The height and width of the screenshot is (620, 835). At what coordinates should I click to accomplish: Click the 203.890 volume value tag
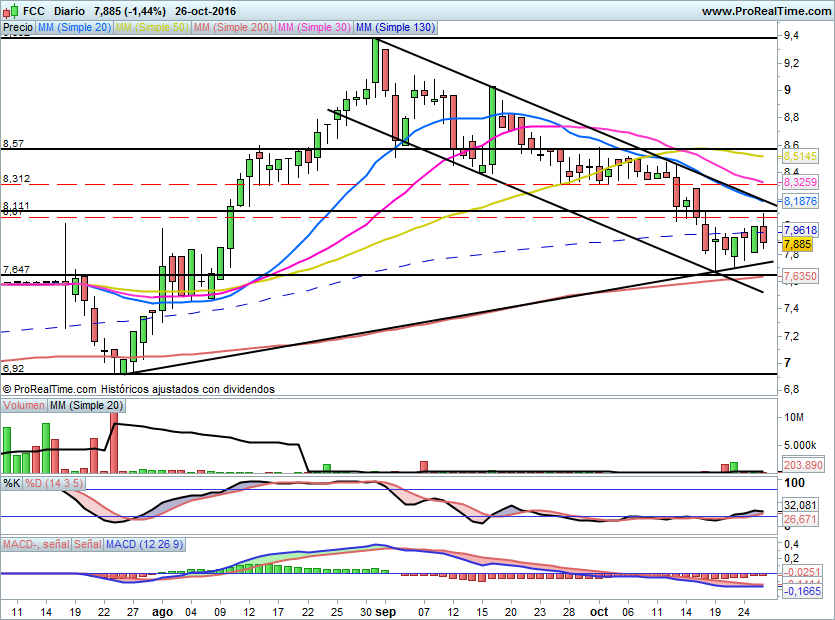803,465
